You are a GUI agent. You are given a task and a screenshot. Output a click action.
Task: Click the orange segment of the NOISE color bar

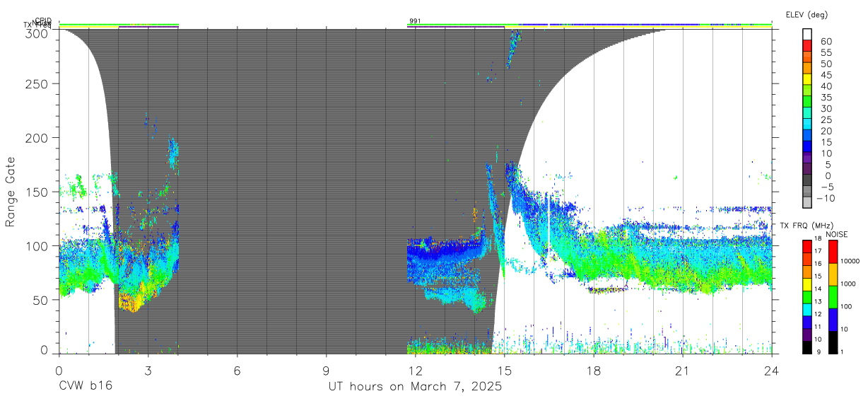pos(832,274)
